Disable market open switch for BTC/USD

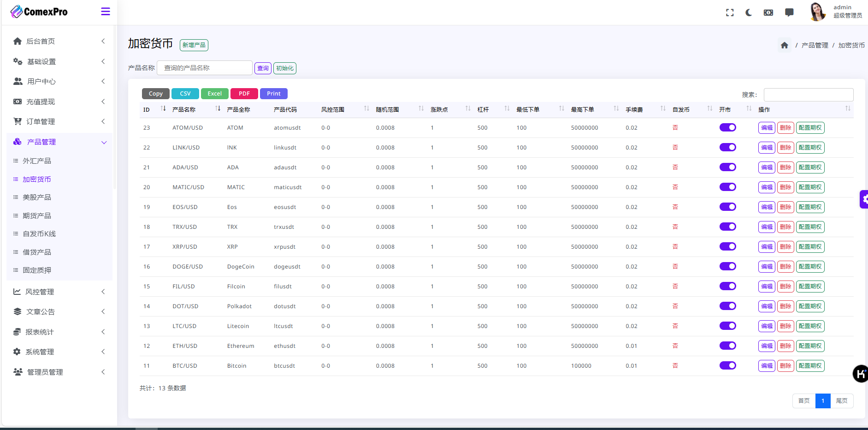coord(727,365)
